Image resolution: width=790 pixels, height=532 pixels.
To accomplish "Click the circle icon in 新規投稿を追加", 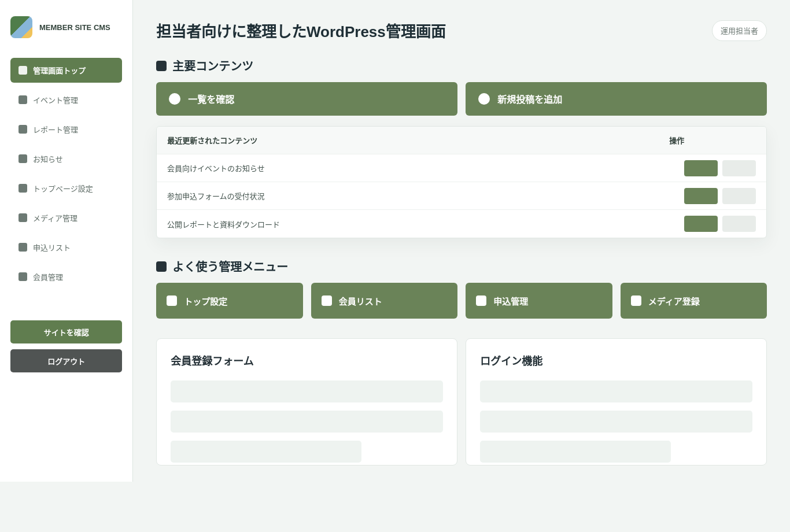I will coord(484,99).
